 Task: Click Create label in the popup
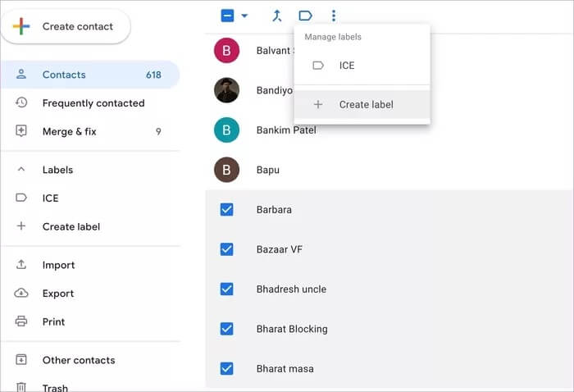362,105
